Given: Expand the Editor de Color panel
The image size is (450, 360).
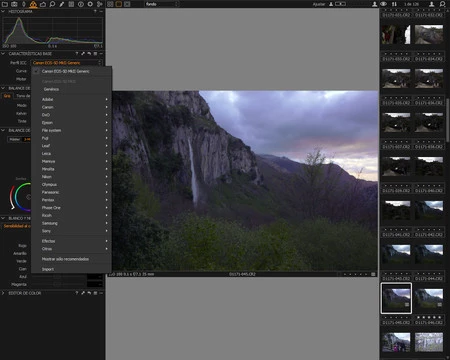Looking at the screenshot, I should pos(3,293).
